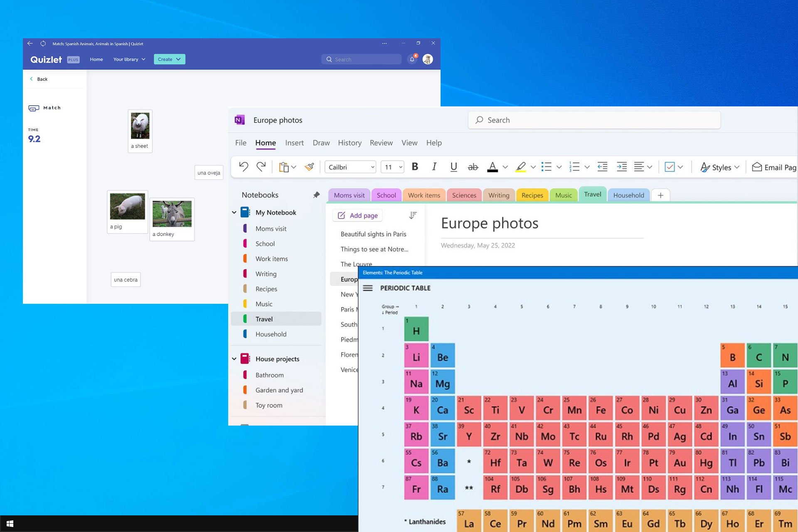Click the Quizlet back arrow icon

tap(30, 43)
